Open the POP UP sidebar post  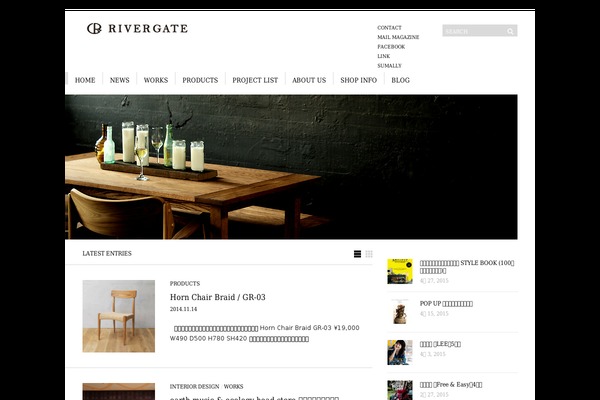[446, 304]
